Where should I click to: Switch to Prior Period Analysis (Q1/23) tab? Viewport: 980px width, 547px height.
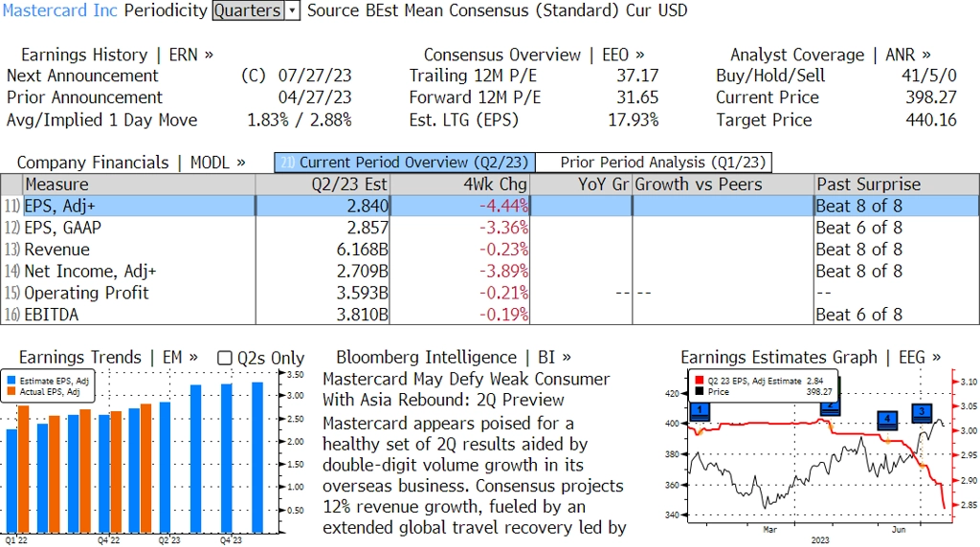click(664, 163)
